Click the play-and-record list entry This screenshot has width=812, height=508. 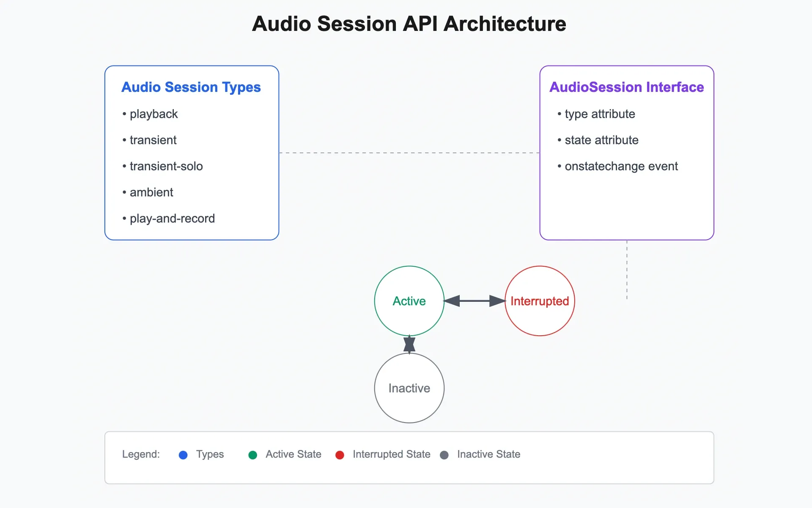pyautogui.click(x=172, y=218)
